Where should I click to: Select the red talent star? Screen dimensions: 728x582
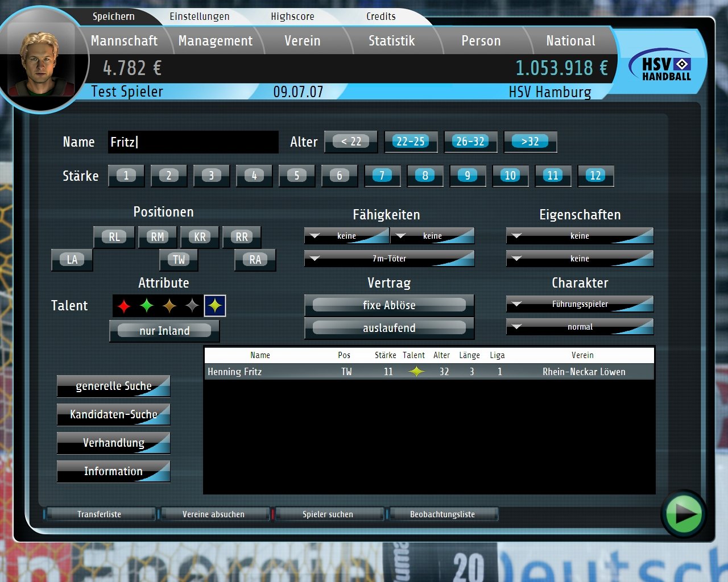pos(124,306)
